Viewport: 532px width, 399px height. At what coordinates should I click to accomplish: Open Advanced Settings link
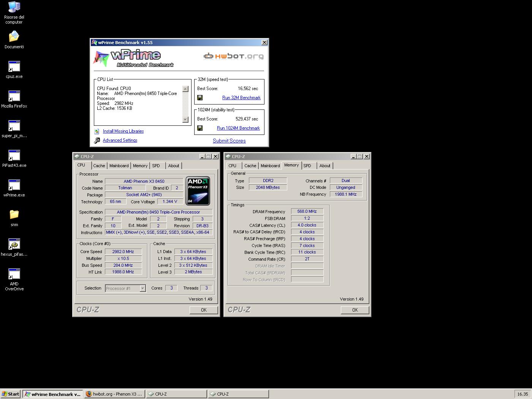120,140
